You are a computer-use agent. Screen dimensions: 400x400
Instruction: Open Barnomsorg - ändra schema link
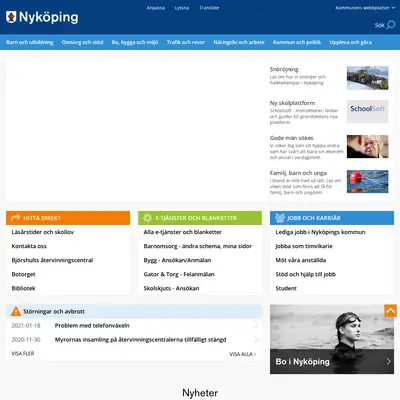[x=198, y=246]
